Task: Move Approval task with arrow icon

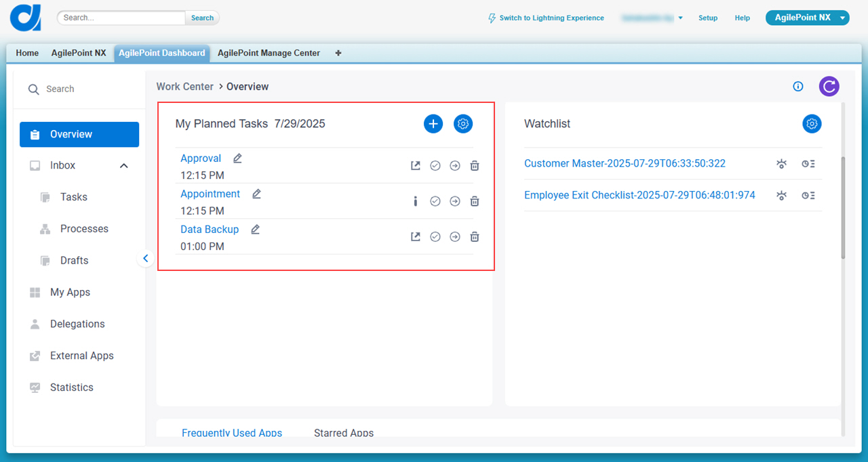Action: pyautogui.click(x=455, y=165)
